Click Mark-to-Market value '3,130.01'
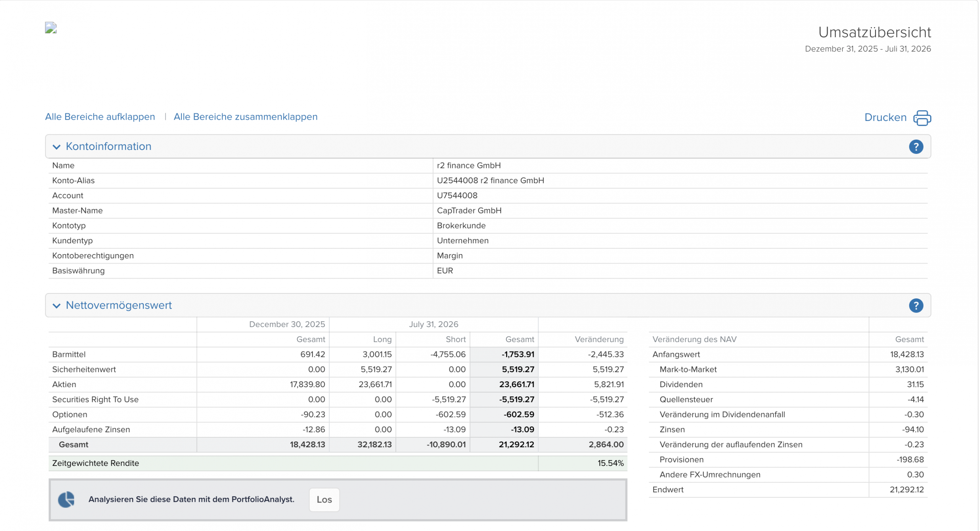Viewport: 980px width, 531px height. [909, 370]
